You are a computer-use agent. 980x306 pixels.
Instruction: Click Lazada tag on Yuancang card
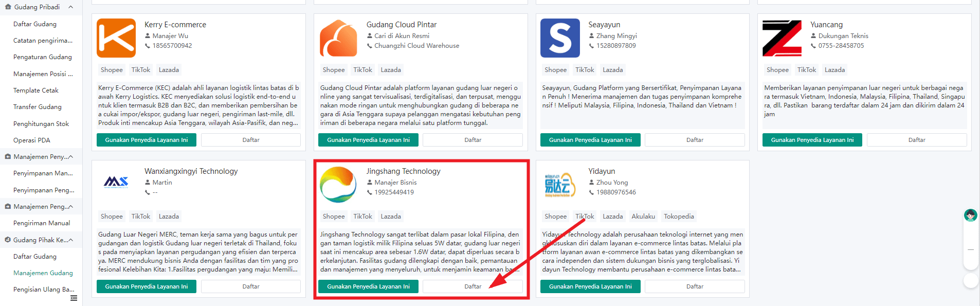[x=834, y=70]
